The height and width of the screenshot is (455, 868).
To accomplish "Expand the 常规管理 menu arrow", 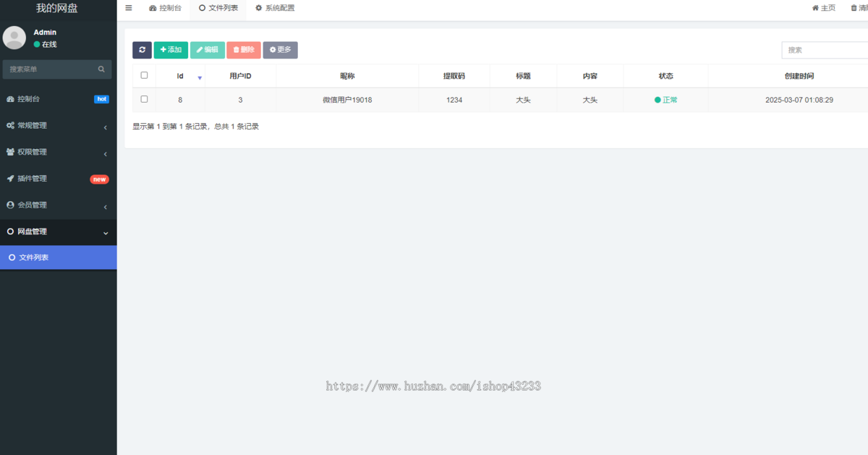I will point(106,128).
